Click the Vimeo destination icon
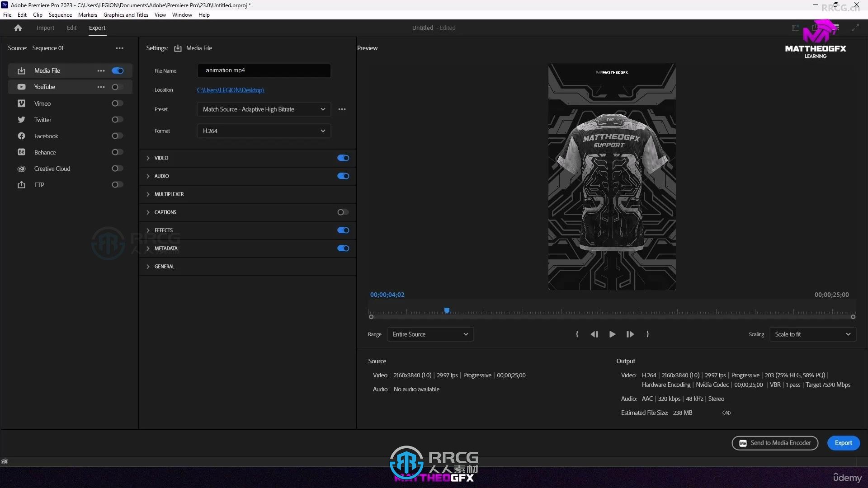Screen dimensions: 868x488 coord(21,103)
